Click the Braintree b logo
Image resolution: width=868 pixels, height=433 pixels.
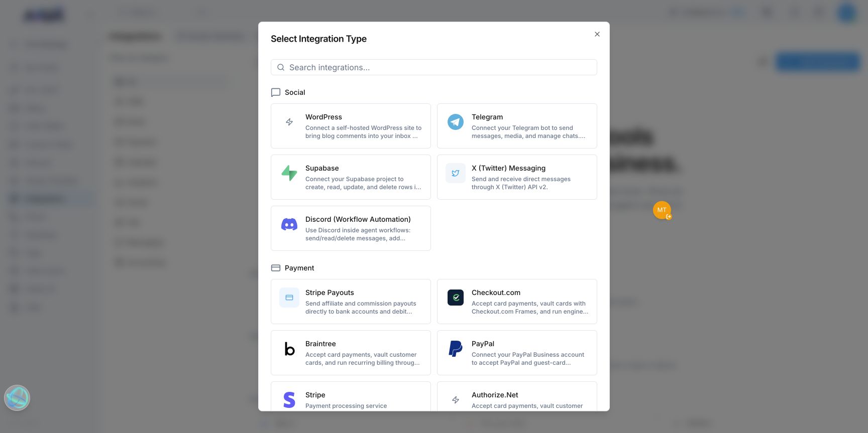point(289,349)
